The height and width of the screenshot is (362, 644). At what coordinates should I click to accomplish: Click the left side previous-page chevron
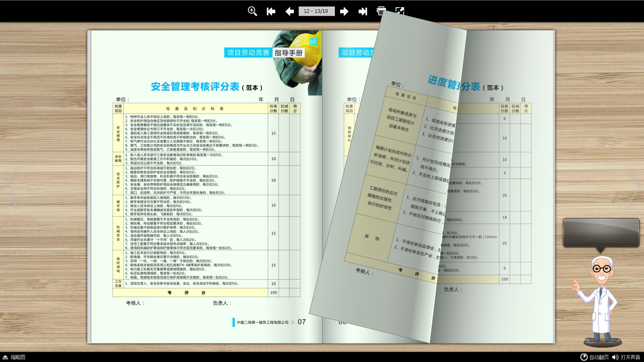point(10,187)
